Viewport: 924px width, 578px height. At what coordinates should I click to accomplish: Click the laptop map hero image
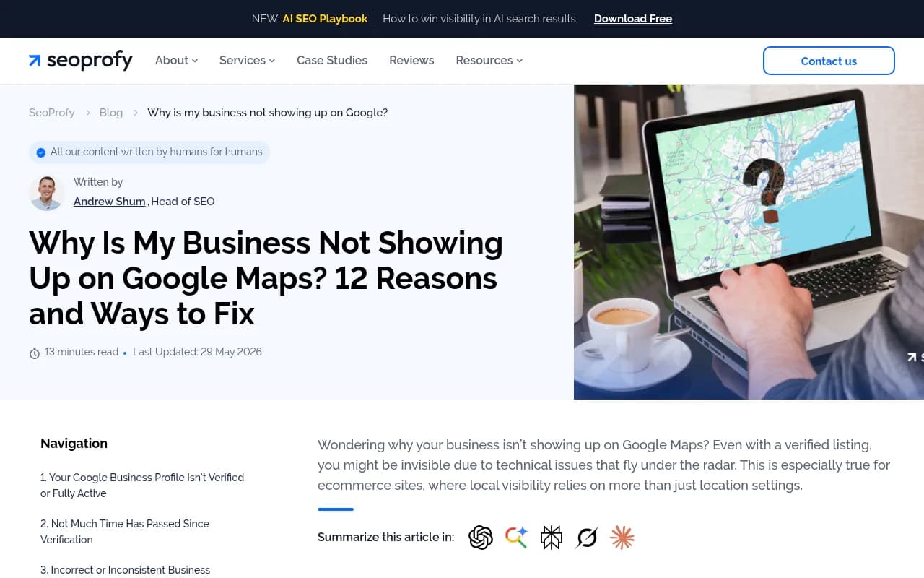(749, 241)
